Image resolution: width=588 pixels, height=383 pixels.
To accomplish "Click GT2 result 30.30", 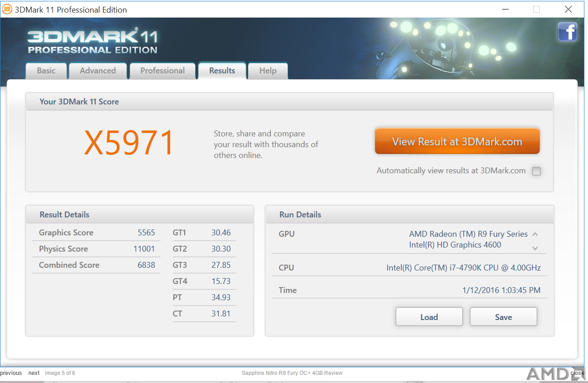I will pos(221,249).
